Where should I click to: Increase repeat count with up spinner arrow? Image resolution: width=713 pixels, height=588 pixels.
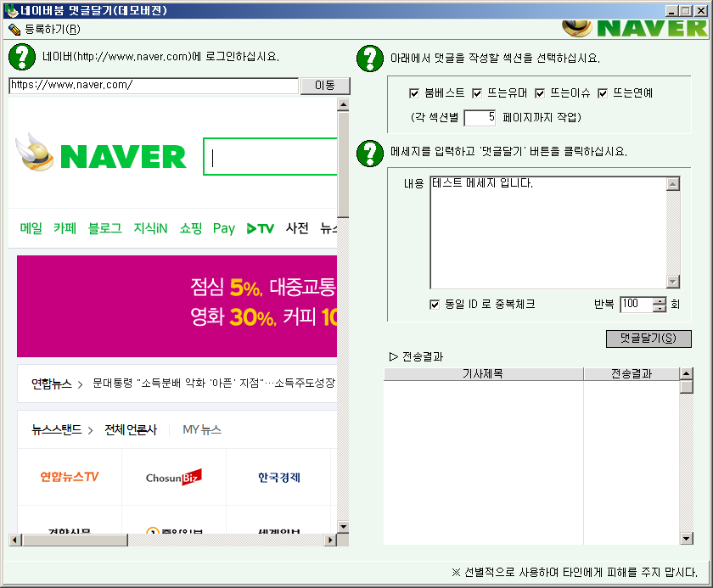[x=660, y=300]
